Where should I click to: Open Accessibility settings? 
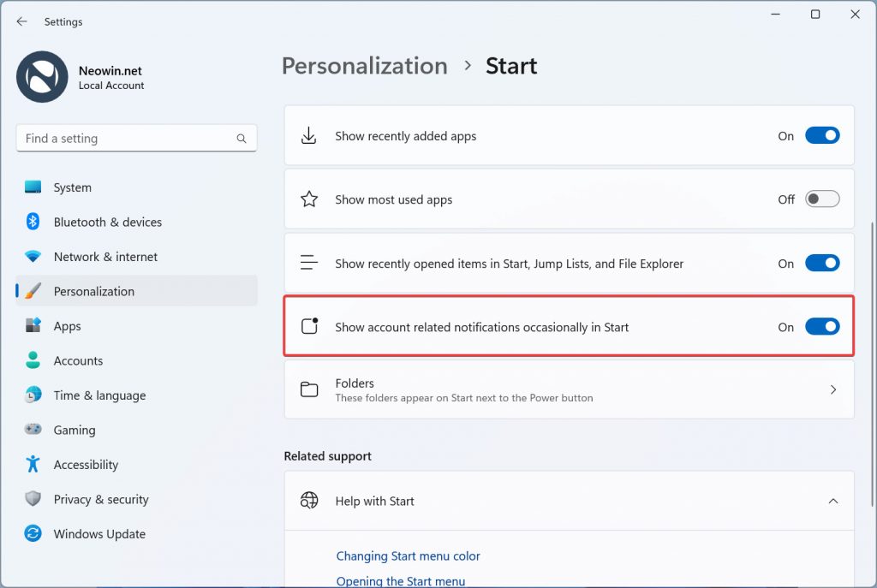pos(136,465)
